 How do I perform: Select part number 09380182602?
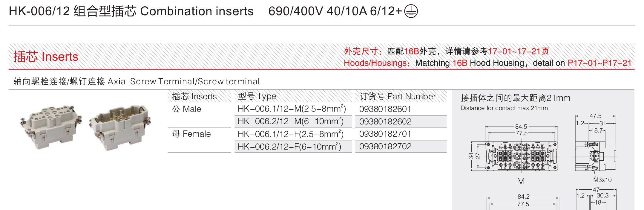pyautogui.click(x=385, y=121)
